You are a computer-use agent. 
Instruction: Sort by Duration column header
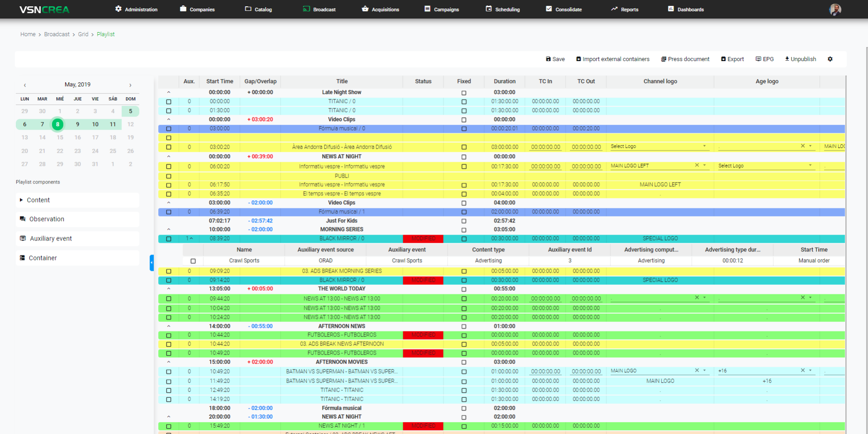505,81
